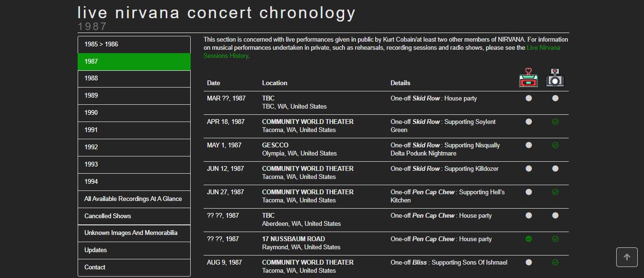Go to the 1988 concert chronology

[x=134, y=78]
